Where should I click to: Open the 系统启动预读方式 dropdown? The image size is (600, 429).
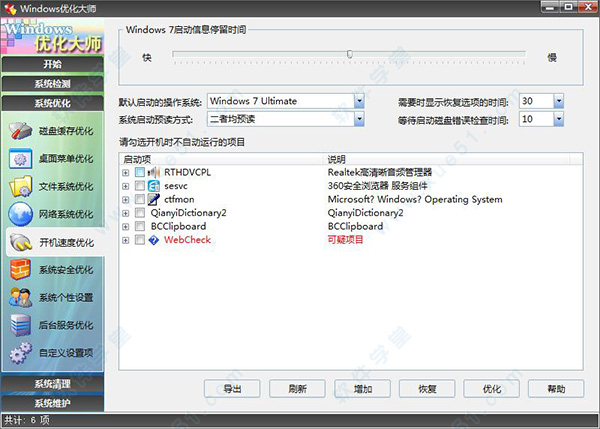pos(358,120)
